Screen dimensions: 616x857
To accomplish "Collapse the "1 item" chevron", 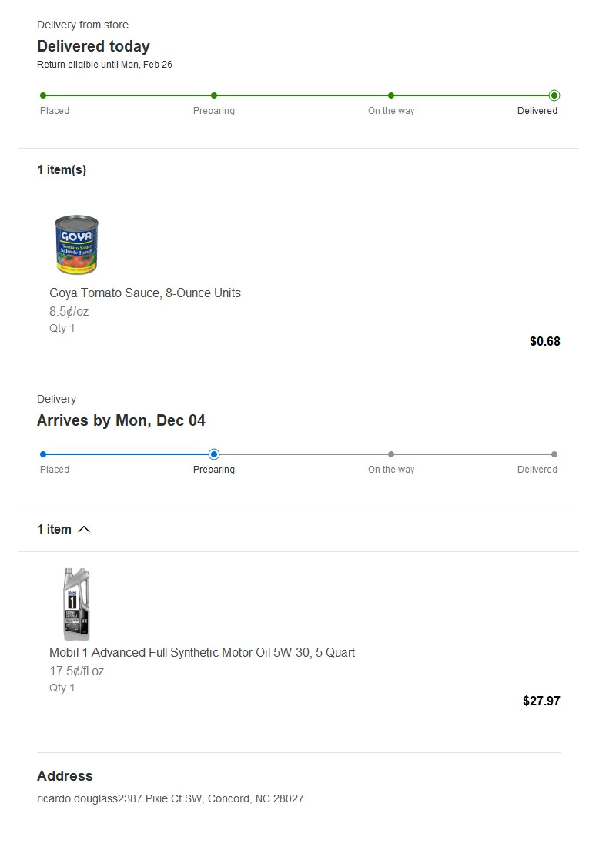I will click(84, 529).
